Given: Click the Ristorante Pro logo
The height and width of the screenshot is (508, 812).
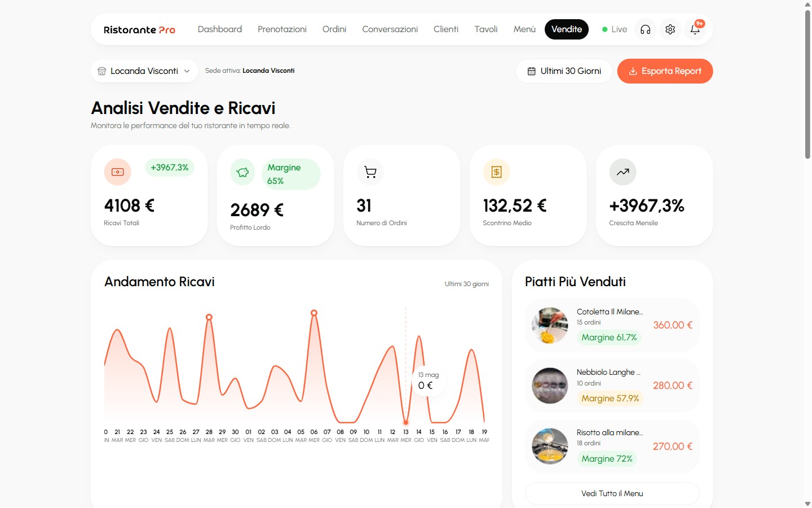Looking at the screenshot, I should pyautogui.click(x=139, y=30).
